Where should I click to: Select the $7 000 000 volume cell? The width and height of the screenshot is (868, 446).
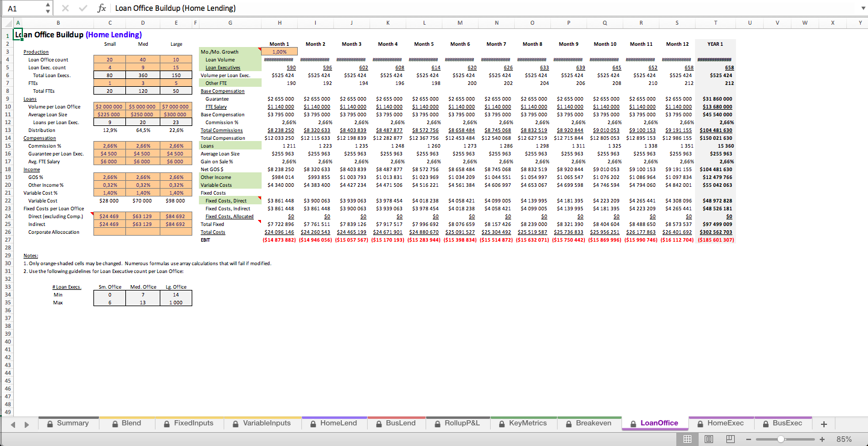(x=176, y=107)
